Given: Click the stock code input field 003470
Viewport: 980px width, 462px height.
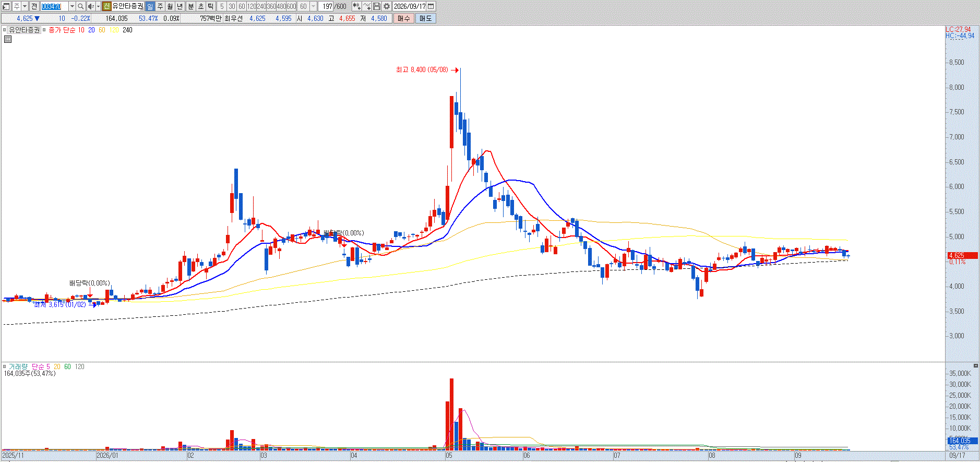Looking at the screenshot, I should pos(54,6).
